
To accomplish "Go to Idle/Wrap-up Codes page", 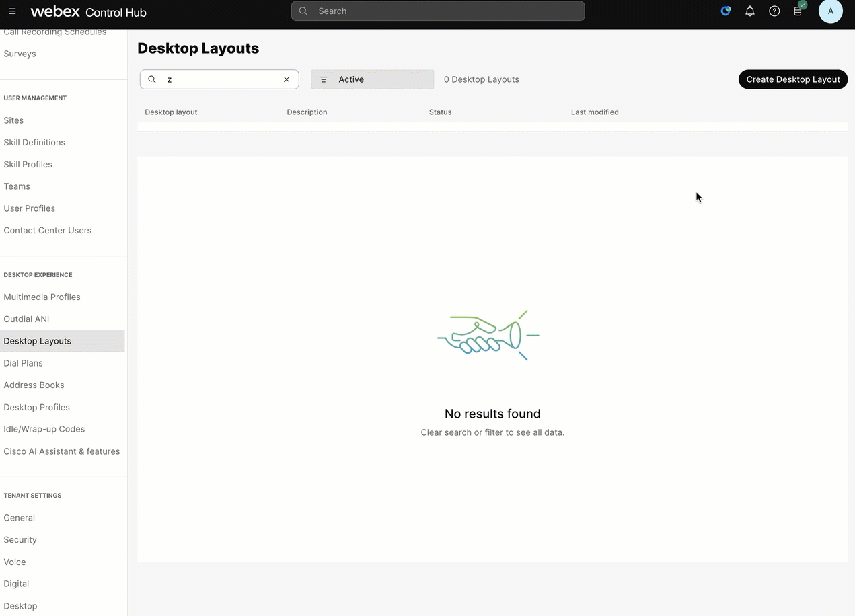I will [x=44, y=429].
